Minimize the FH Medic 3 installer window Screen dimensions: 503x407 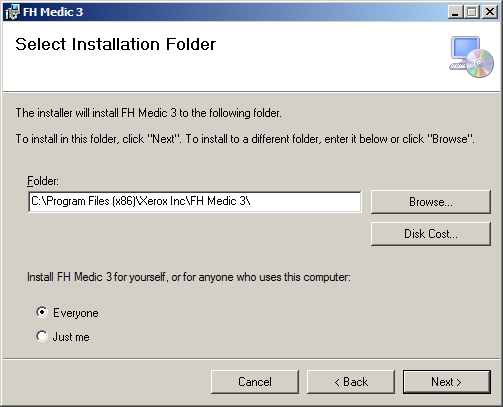(455, 12)
